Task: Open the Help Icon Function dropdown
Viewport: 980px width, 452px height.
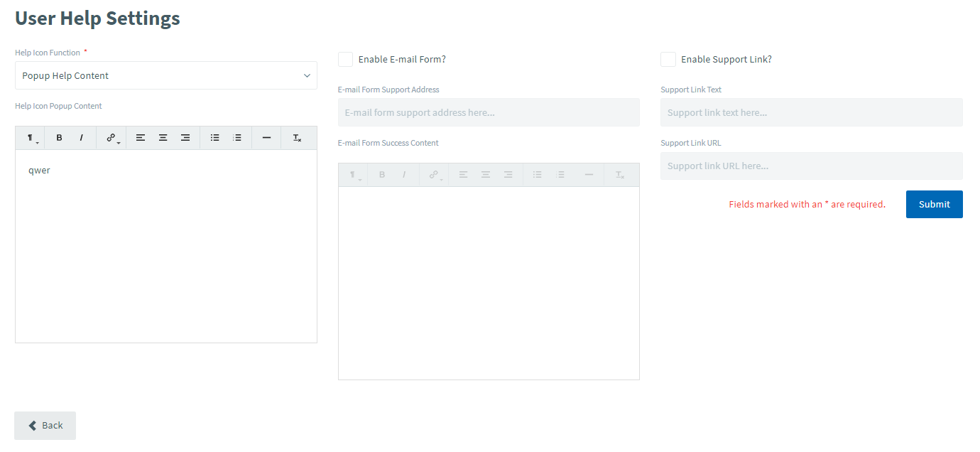Action: 165,75
